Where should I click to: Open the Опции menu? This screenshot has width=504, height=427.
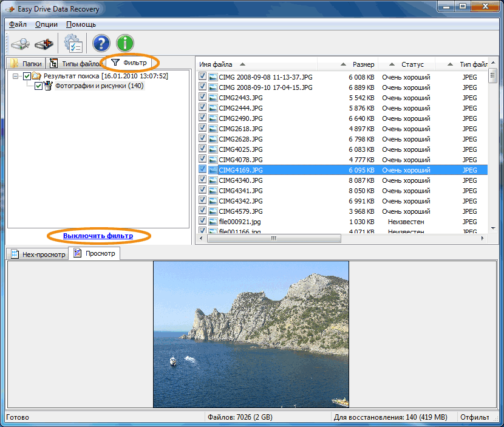click(46, 24)
